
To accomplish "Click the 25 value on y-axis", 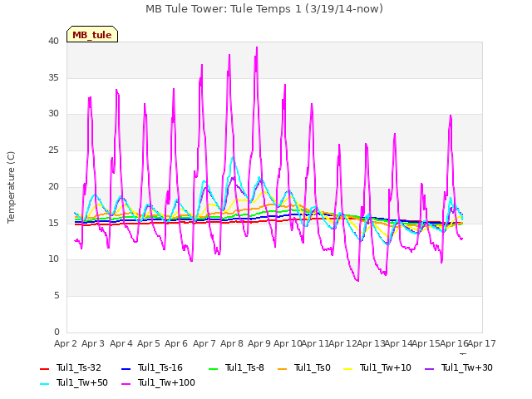I will [53, 150].
